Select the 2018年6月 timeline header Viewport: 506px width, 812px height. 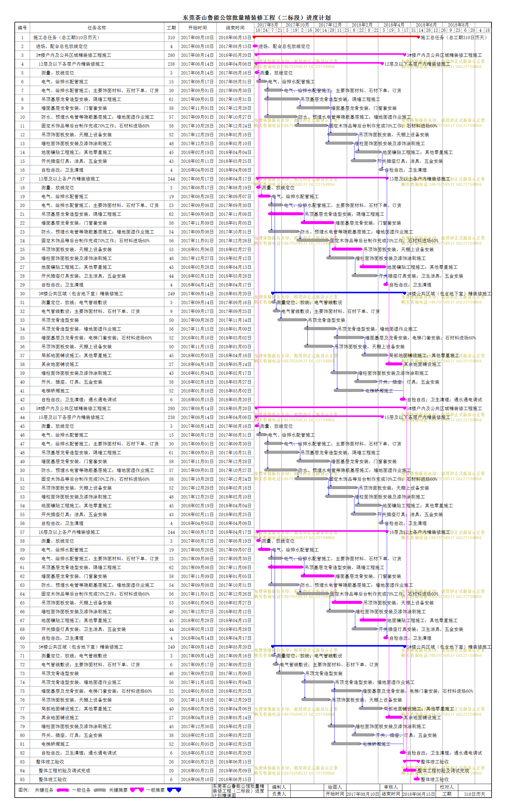426,25
